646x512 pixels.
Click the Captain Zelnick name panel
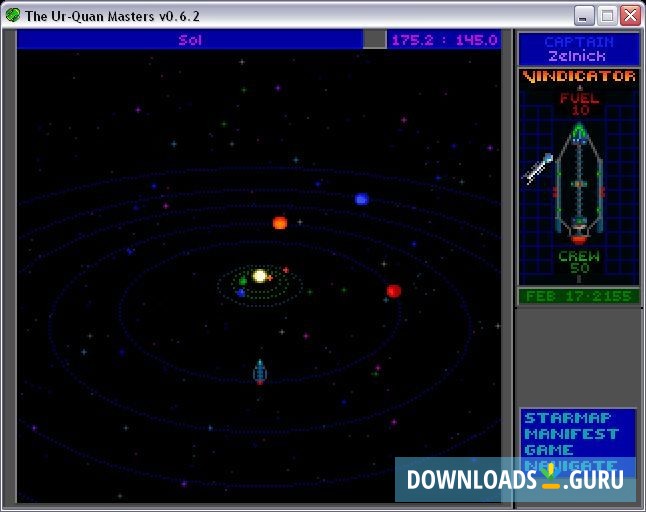tap(578, 49)
